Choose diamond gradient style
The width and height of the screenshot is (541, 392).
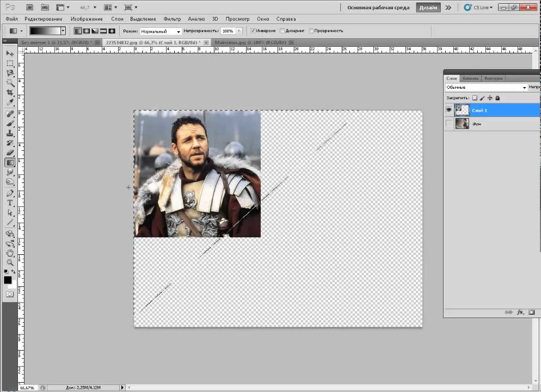[x=112, y=31]
